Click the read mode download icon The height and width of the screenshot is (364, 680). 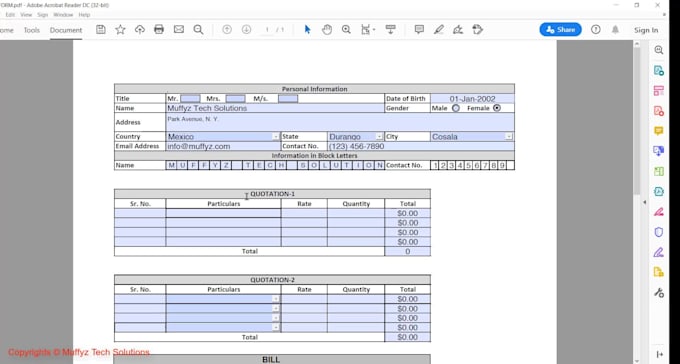click(x=390, y=30)
